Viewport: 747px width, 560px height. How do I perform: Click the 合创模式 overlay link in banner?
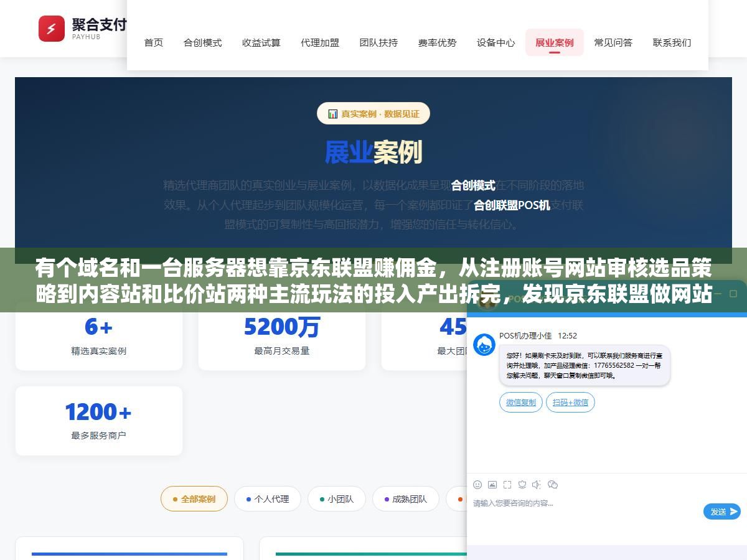[473, 185]
